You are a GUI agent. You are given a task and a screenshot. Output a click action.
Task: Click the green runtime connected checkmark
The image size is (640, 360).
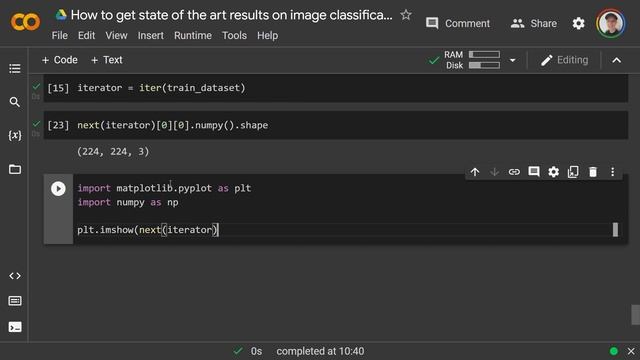(x=434, y=60)
